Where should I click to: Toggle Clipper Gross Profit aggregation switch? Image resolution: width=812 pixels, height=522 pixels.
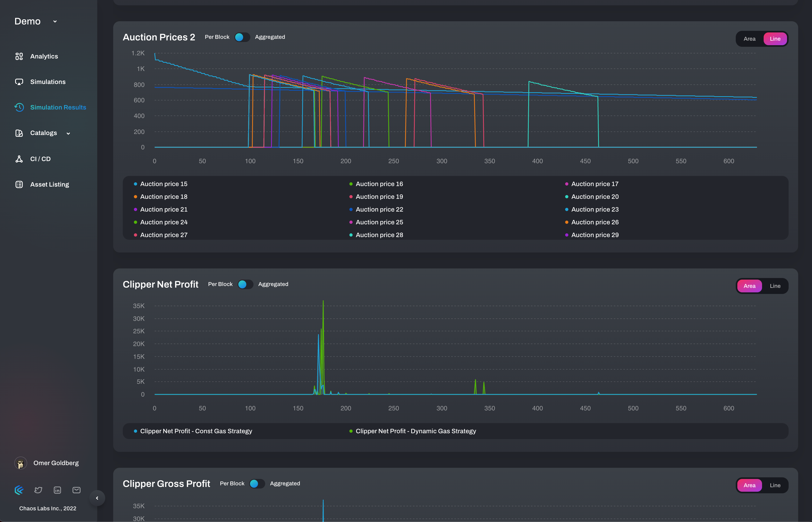click(257, 483)
